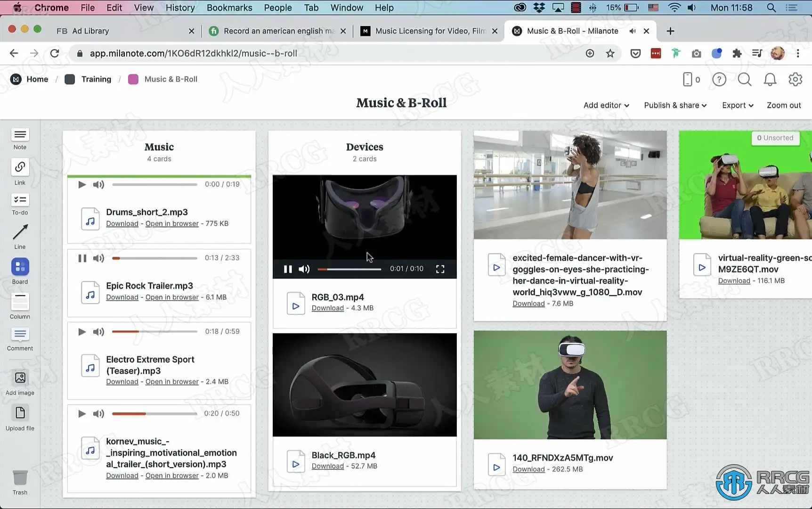Viewport: 812px width, 509px height.
Task: Click the Zoom out button
Action: point(784,105)
